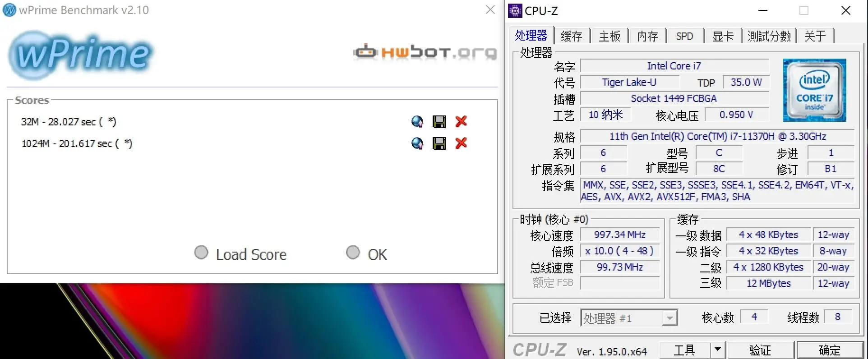Click the 10 纳米 process value

coord(605,115)
